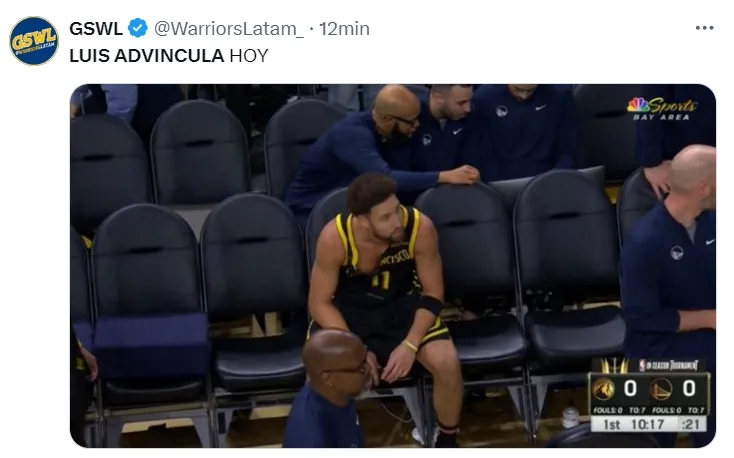Click the 10:17 game clock

647,424
